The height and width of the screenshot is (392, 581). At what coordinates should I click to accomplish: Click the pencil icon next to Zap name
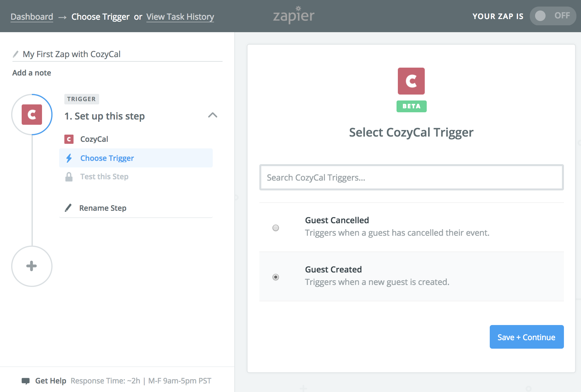(x=15, y=54)
